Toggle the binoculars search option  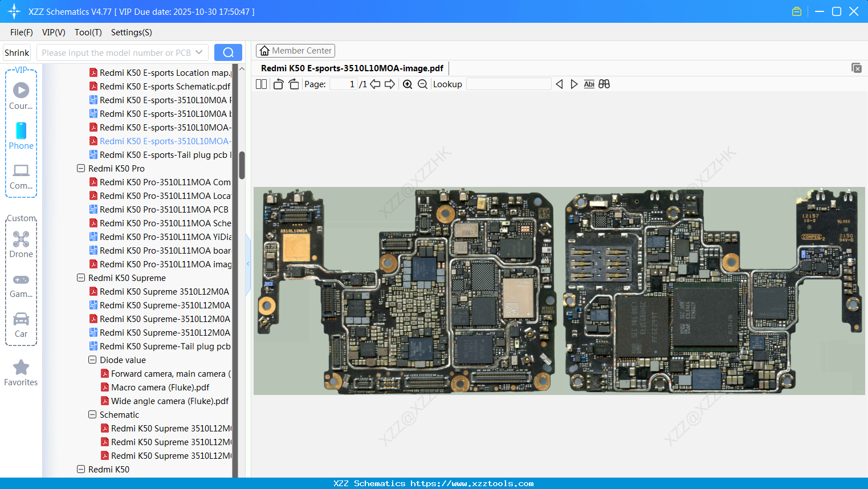point(604,84)
